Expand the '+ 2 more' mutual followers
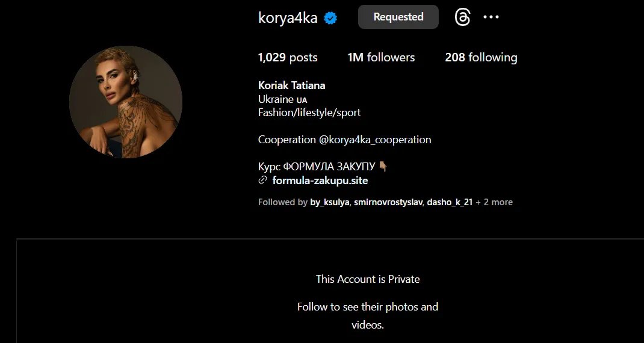 click(494, 202)
